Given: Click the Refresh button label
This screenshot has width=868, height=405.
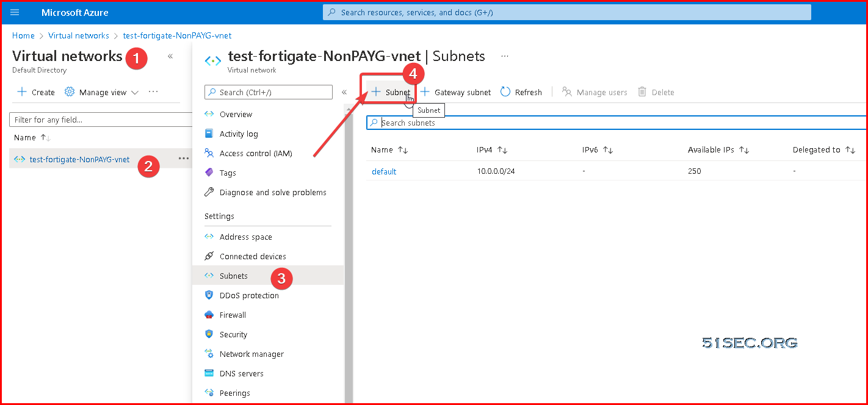Looking at the screenshot, I should pyautogui.click(x=529, y=92).
